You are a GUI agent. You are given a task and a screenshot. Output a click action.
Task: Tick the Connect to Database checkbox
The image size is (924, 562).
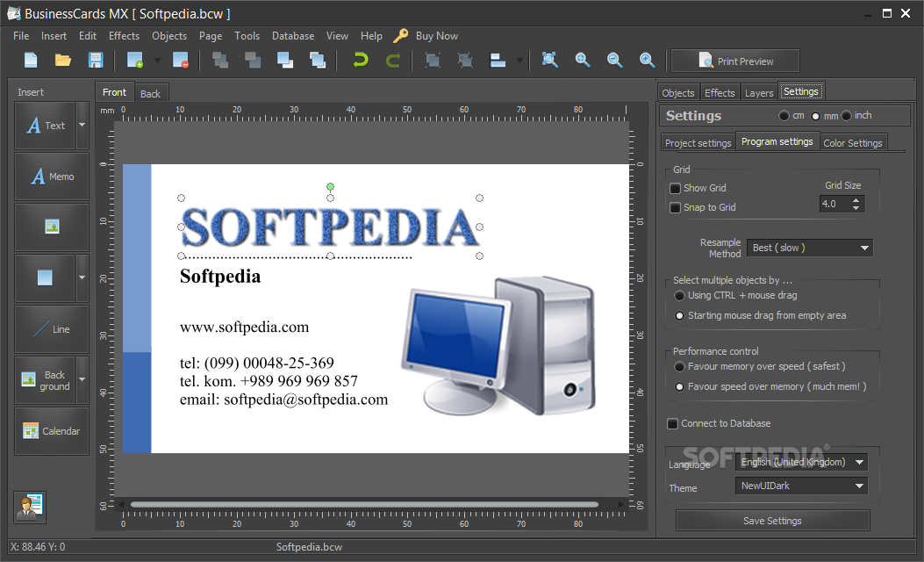click(672, 423)
